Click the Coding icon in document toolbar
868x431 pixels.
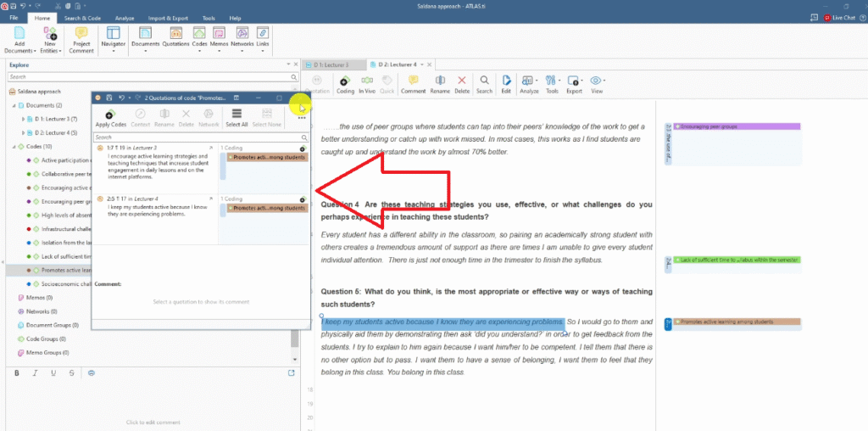point(345,80)
